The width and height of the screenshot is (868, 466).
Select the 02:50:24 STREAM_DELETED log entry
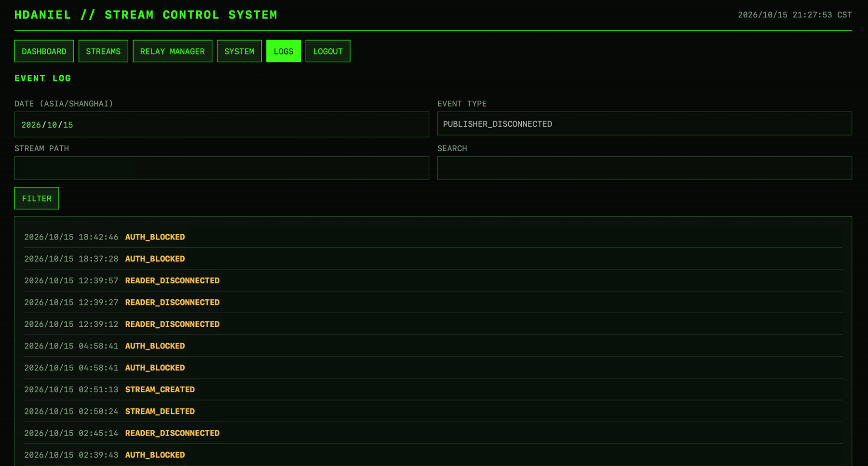[433, 411]
